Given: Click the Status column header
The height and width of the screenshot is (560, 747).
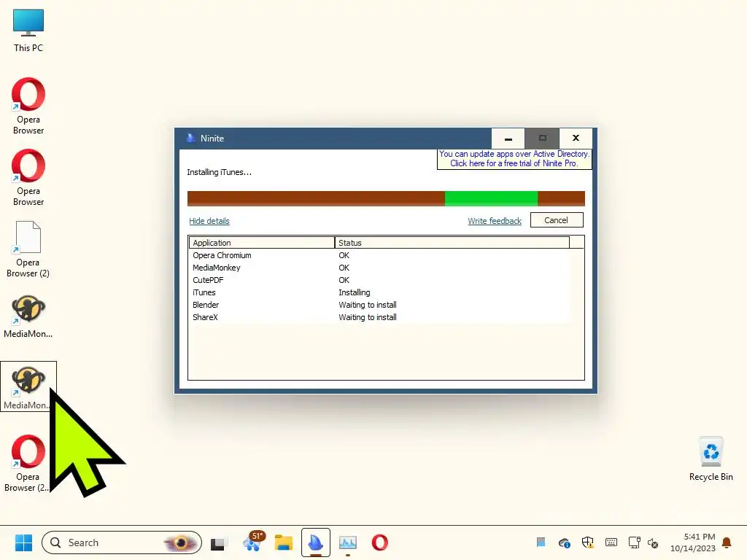Looking at the screenshot, I should [452, 243].
